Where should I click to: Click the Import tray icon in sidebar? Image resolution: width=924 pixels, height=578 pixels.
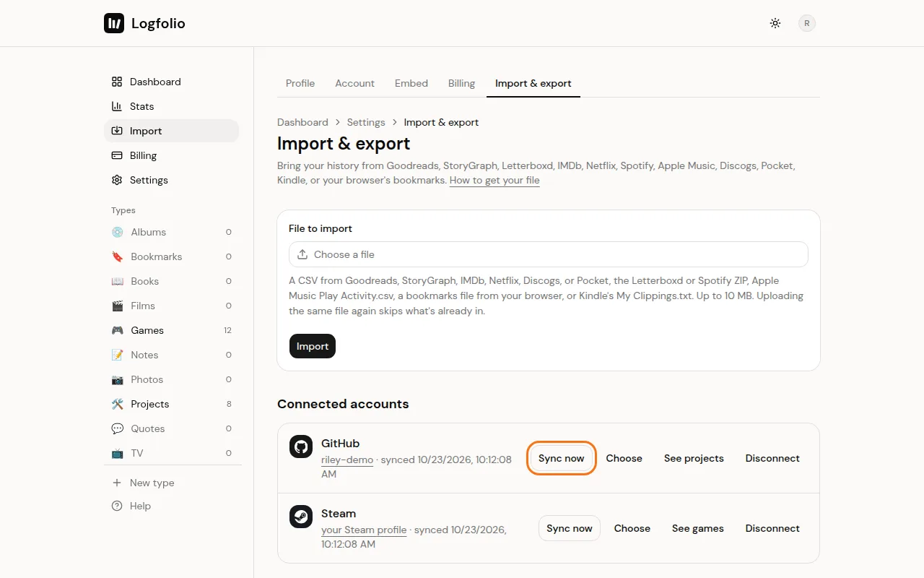point(117,131)
